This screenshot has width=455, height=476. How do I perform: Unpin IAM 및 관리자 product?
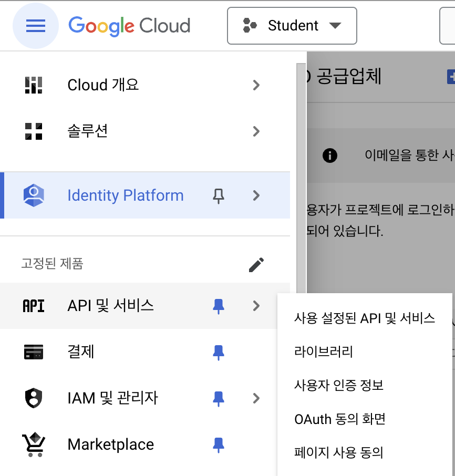pos(218,399)
